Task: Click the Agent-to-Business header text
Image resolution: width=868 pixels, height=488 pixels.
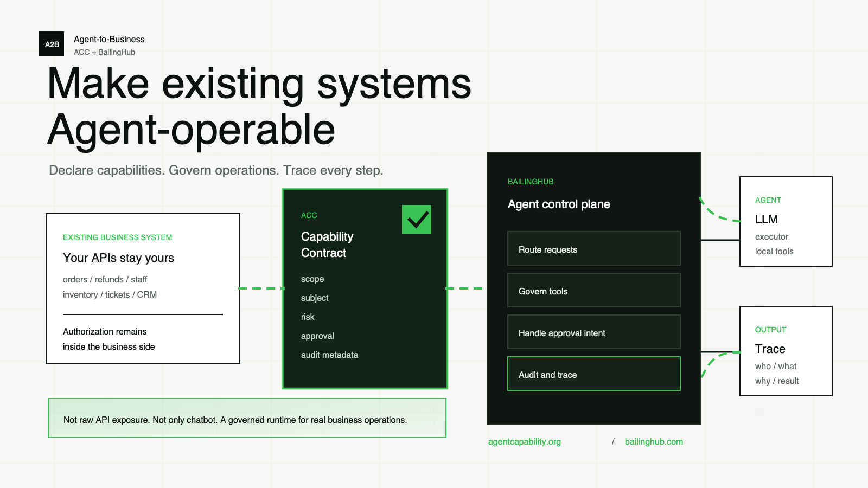Action: click(109, 39)
